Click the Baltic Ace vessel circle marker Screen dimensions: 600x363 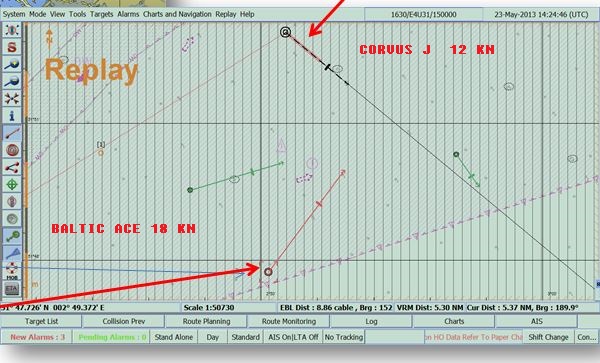[268, 272]
